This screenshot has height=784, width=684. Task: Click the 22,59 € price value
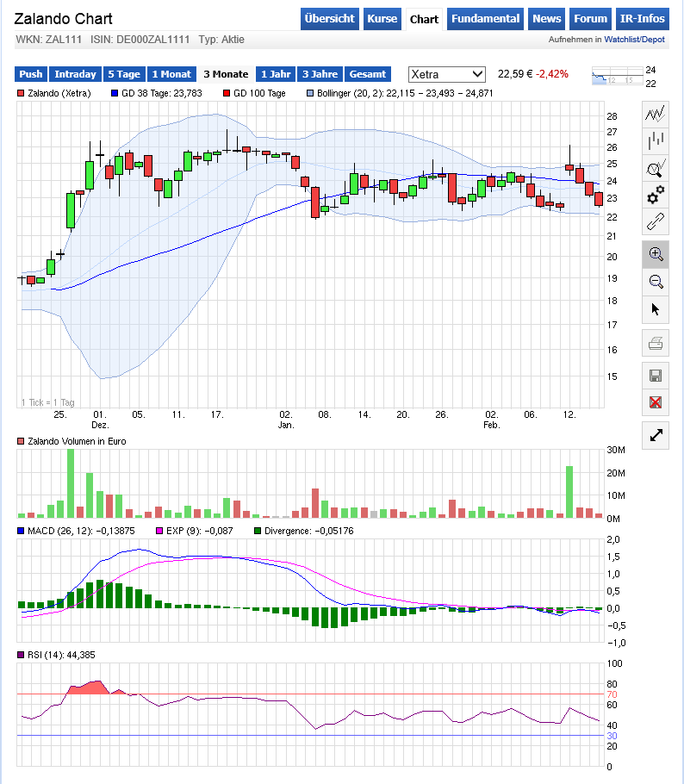click(515, 74)
